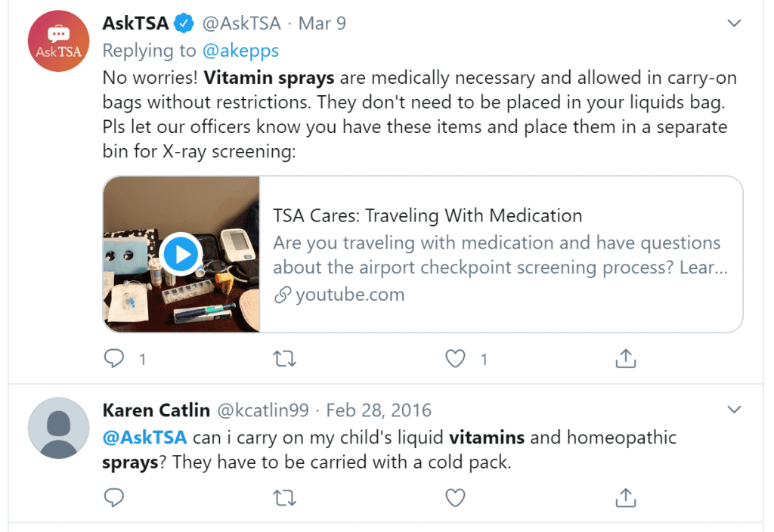Image resolution: width=774 pixels, height=532 pixels.
Task: Open Karen Catlin tweet options chevron
Action: tap(734, 410)
